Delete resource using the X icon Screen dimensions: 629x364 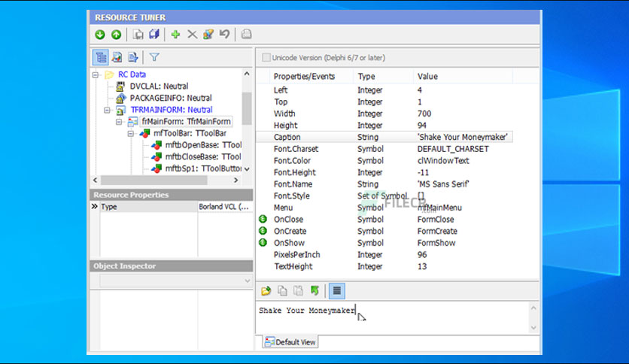192,35
